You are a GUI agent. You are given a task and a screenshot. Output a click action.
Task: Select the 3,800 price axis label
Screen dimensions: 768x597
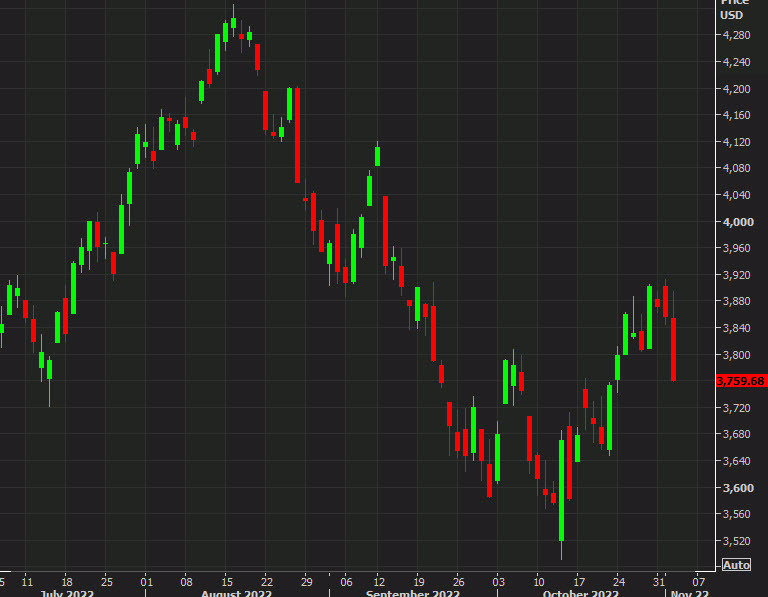pos(737,355)
